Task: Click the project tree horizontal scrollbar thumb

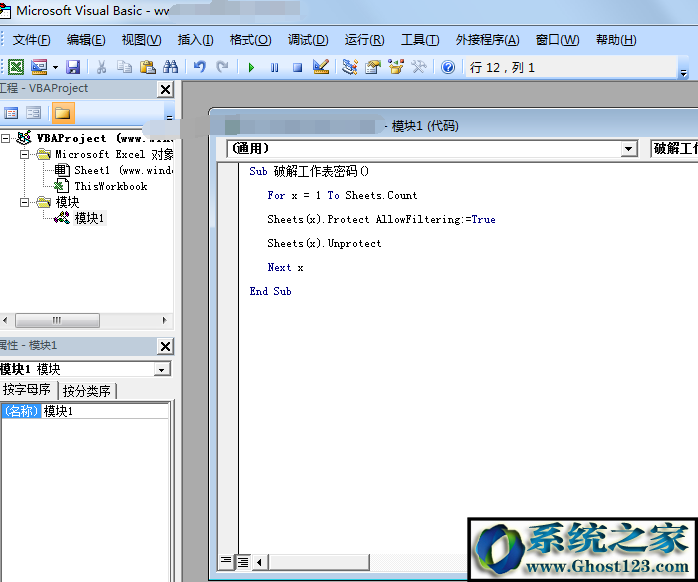Action: (x=57, y=320)
